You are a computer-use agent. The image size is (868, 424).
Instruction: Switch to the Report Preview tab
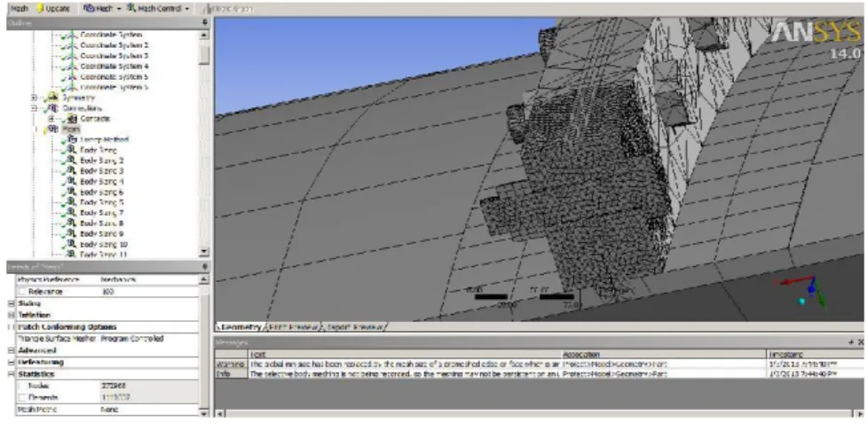point(355,327)
